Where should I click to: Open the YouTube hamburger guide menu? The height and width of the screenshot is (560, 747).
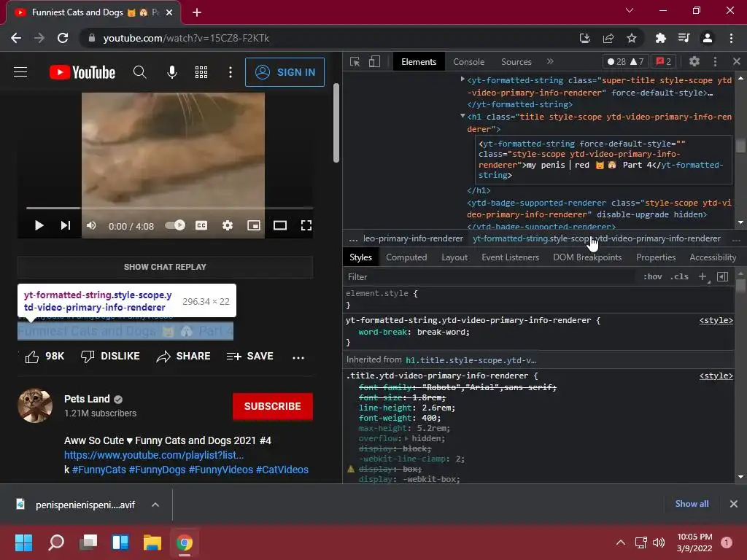pyautogui.click(x=20, y=72)
